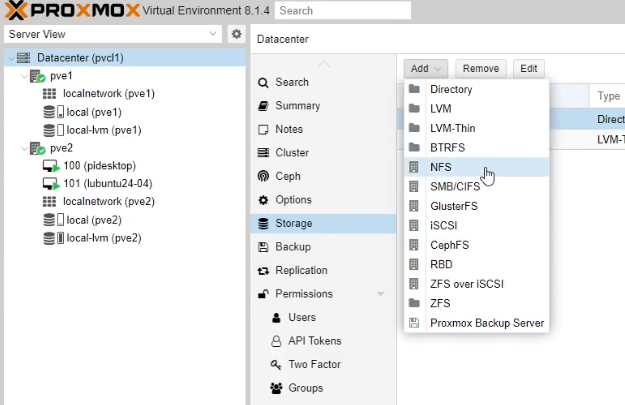
Task: Click the VM 100 pidesktop monitor icon
Action: tap(51, 166)
